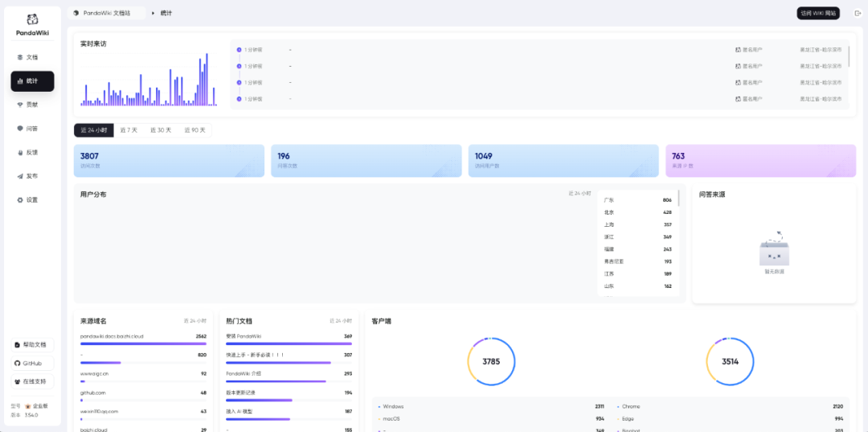This screenshot has width=868, height=432.
Task: Click the Edge 994 legend entry
Action: coord(730,418)
